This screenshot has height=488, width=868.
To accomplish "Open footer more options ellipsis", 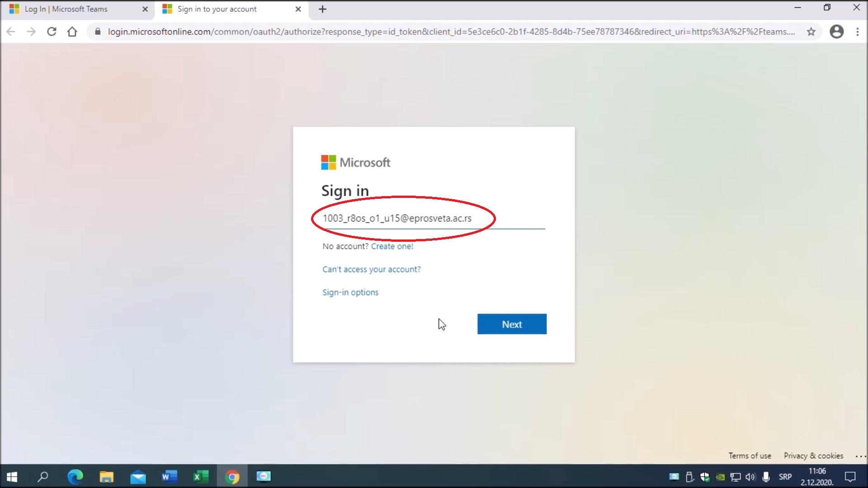I will point(860,456).
